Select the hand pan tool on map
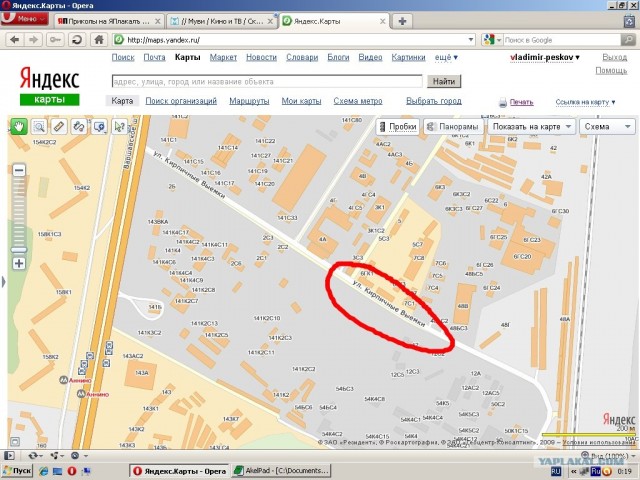 18,127
